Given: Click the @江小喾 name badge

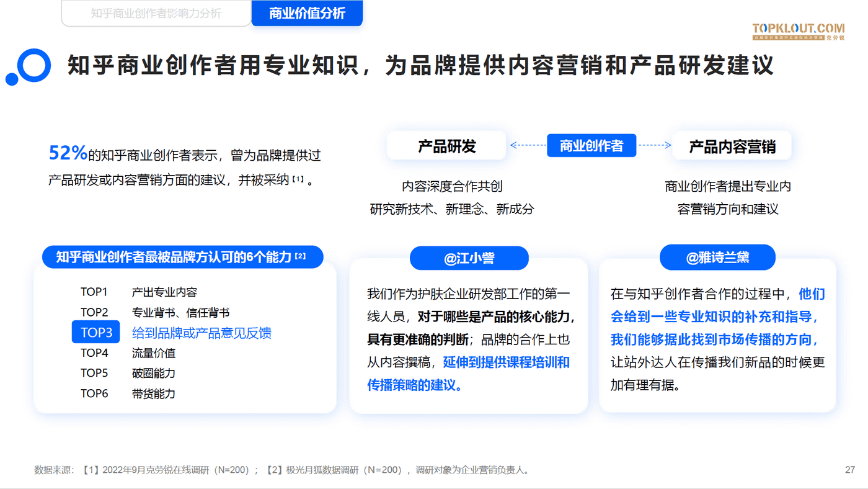Looking at the screenshot, I should tap(469, 258).
